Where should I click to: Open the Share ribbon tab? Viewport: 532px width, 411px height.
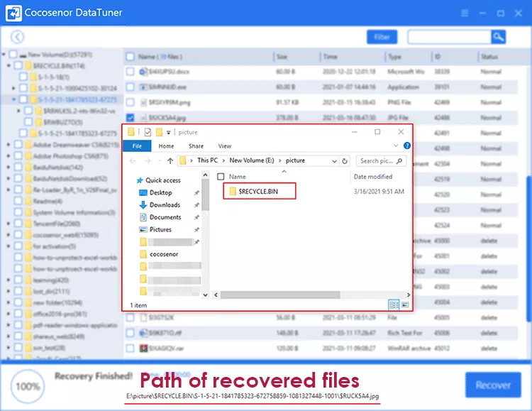(196, 146)
